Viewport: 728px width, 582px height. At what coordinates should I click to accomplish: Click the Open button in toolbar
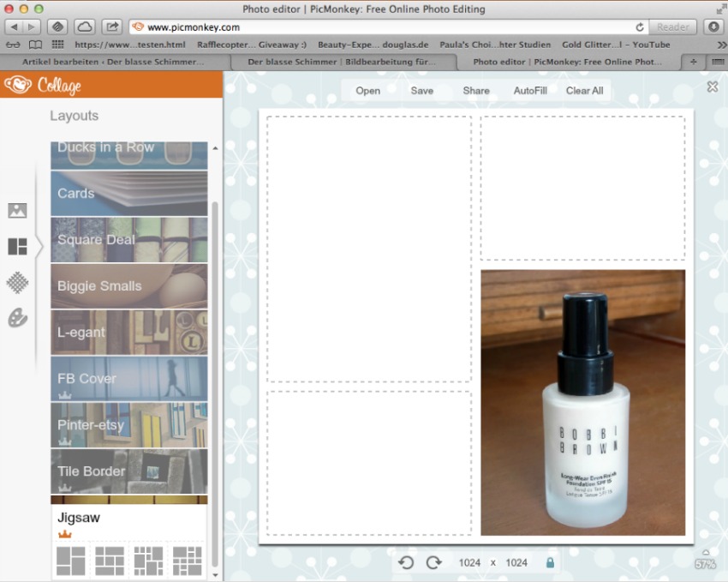pyautogui.click(x=367, y=91)
